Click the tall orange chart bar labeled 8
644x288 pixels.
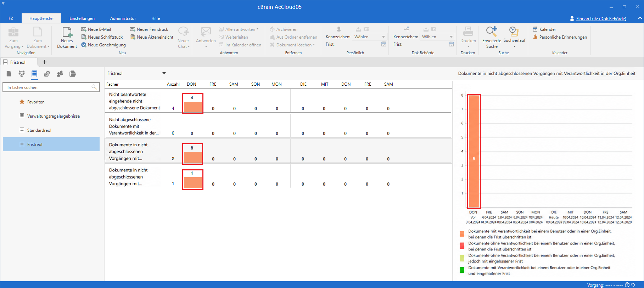point(474,151)
